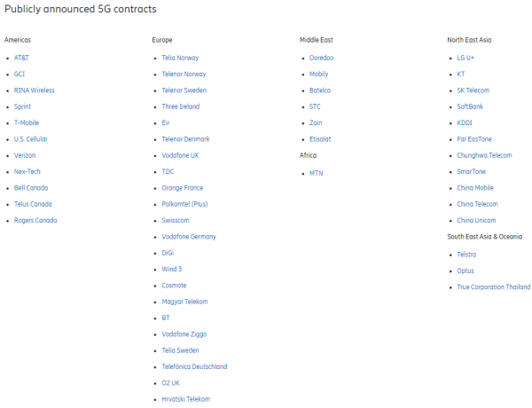The width and height of the screenshot is (532, 408).
Task: Open the Telstra link
Action: pos(467,254)
